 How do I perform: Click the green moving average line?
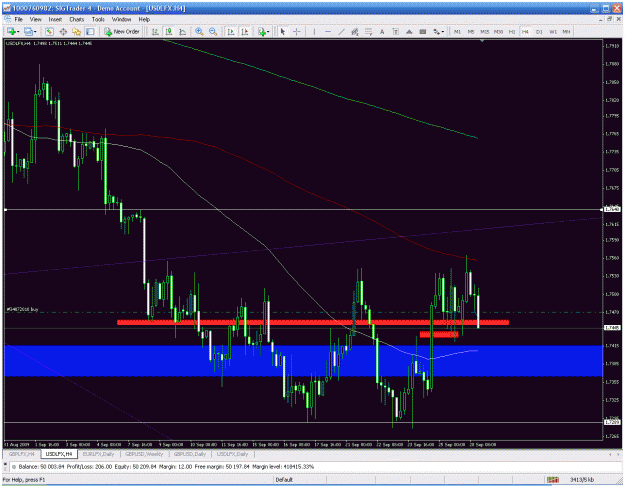(x=319, y=90)
